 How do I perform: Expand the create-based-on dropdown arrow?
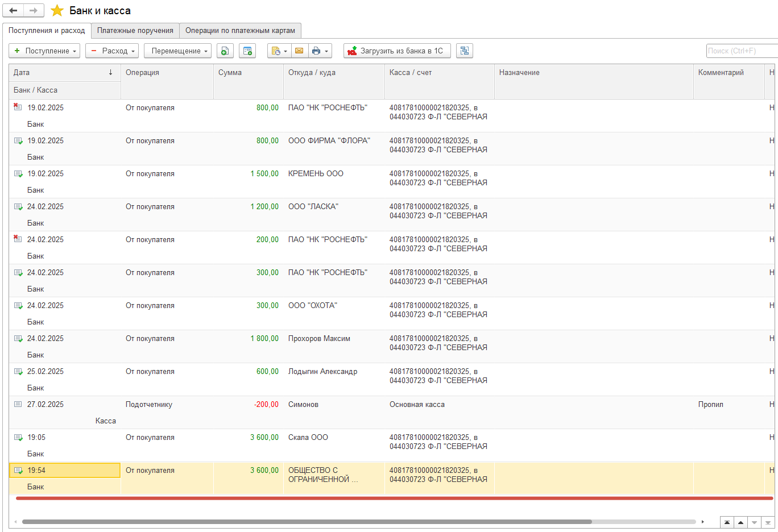[x=285, y=51]
